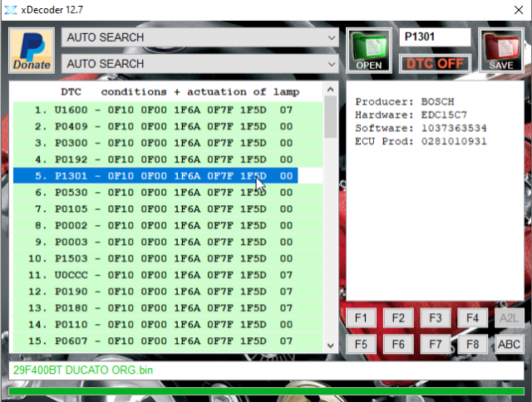Open a file with the green OPEN icon
This screenshot has width=532, height=402.
(369, 51)
